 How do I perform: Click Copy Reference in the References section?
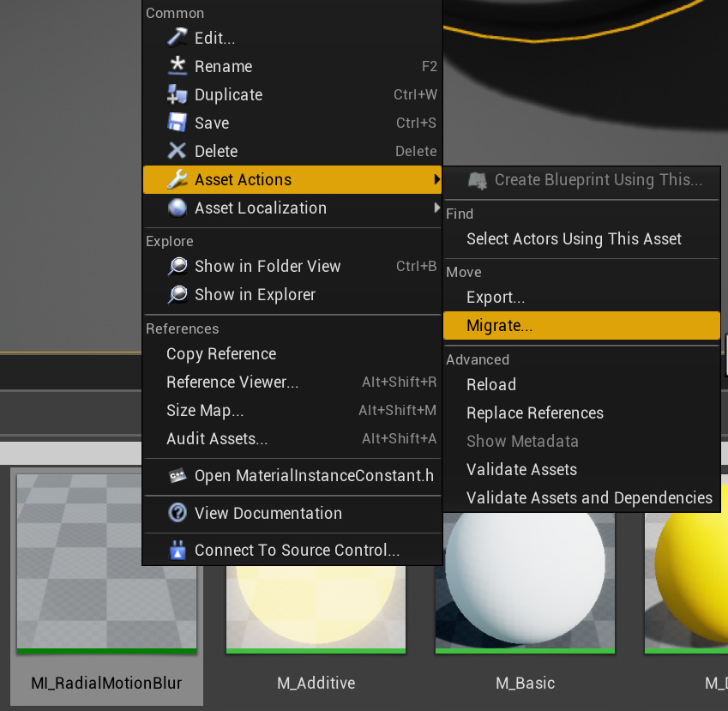pos(220,353)
